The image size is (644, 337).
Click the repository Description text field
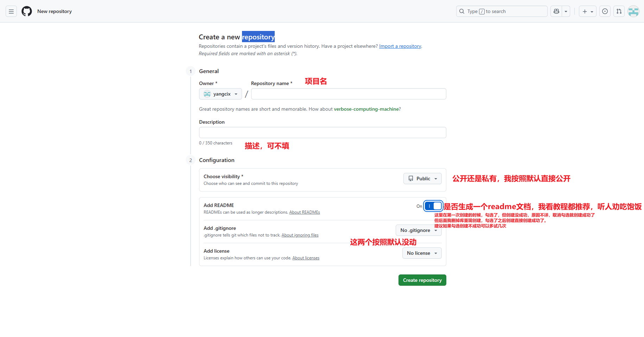click(x=322, y=132)
